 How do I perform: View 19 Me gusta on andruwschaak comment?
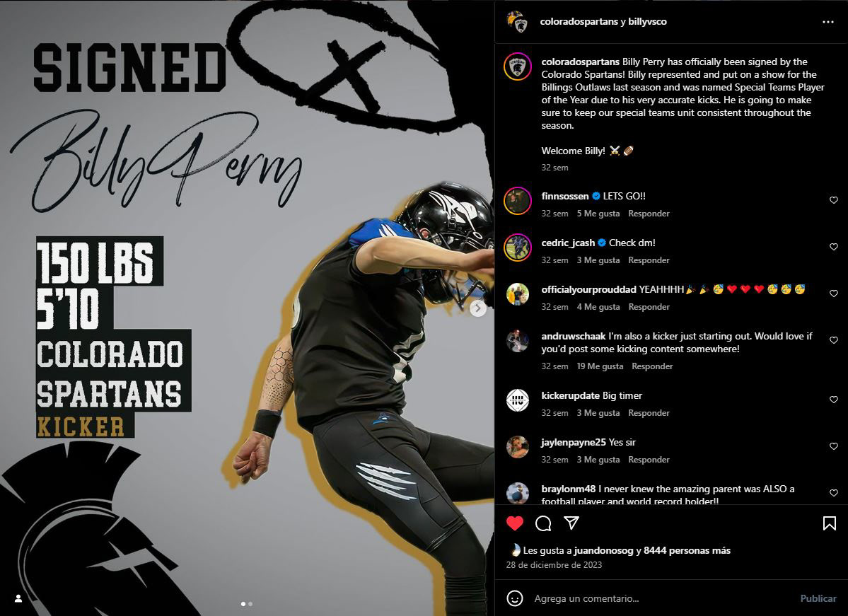coord(600,366)
